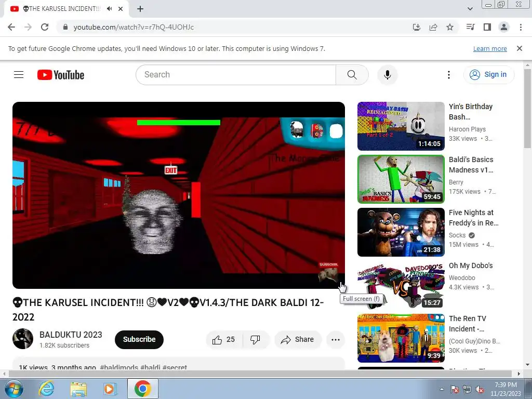532x399 pixels.
Task: Click Five Nights at Freddy's title
Action: [474, 218]
